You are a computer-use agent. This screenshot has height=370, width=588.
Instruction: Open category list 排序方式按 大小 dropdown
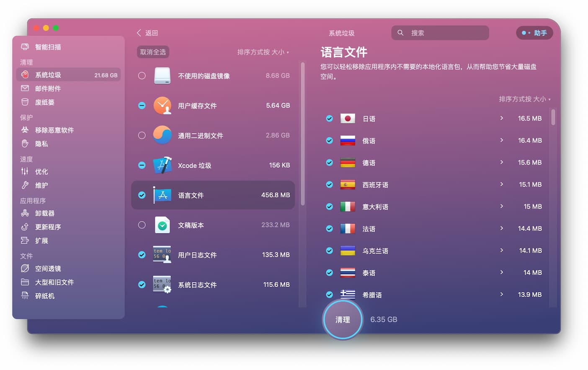click(x=263, y=52)
